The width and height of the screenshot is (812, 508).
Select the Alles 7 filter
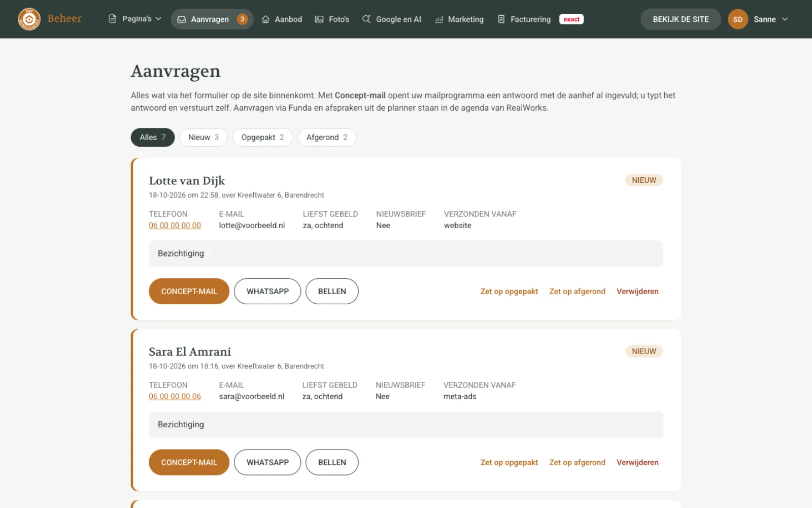[153, 137]
